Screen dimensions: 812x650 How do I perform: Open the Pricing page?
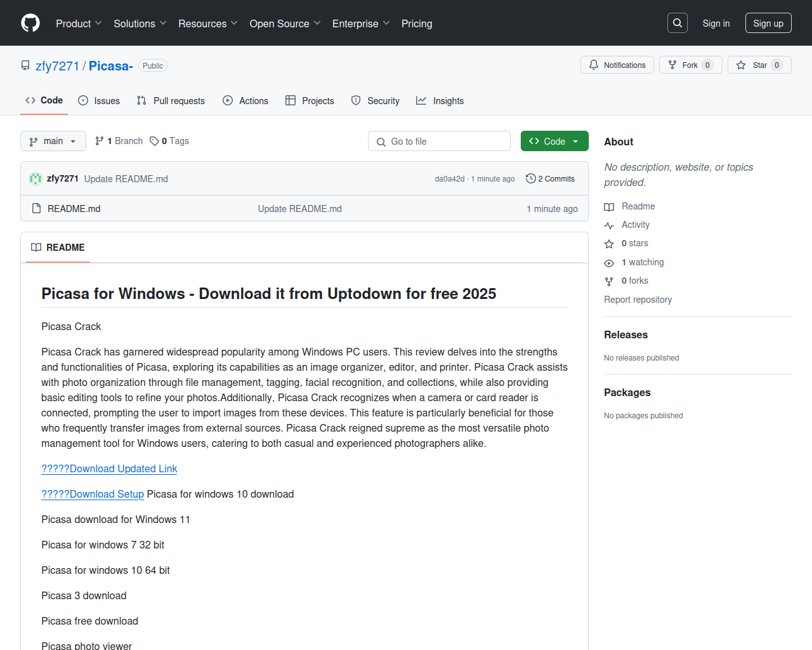[417, 23]
